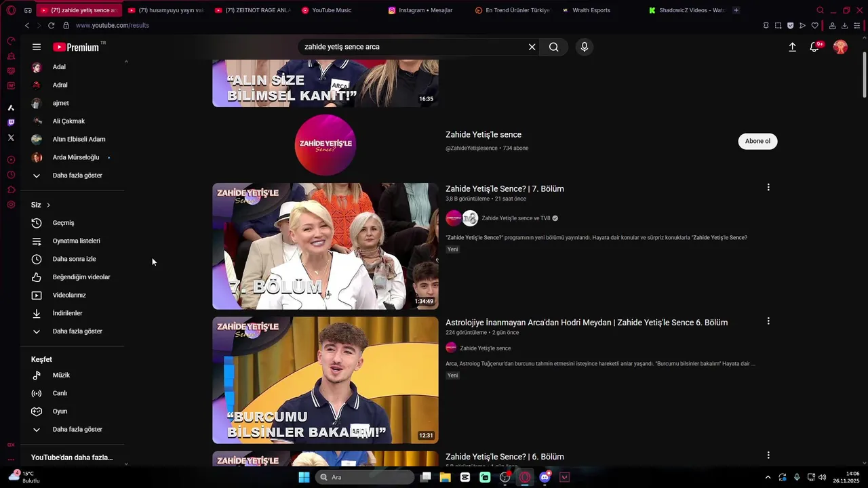Go back with the browser arrow
Image resolution: width=868 pixels, height=488 pixels.
click(27, 25)
